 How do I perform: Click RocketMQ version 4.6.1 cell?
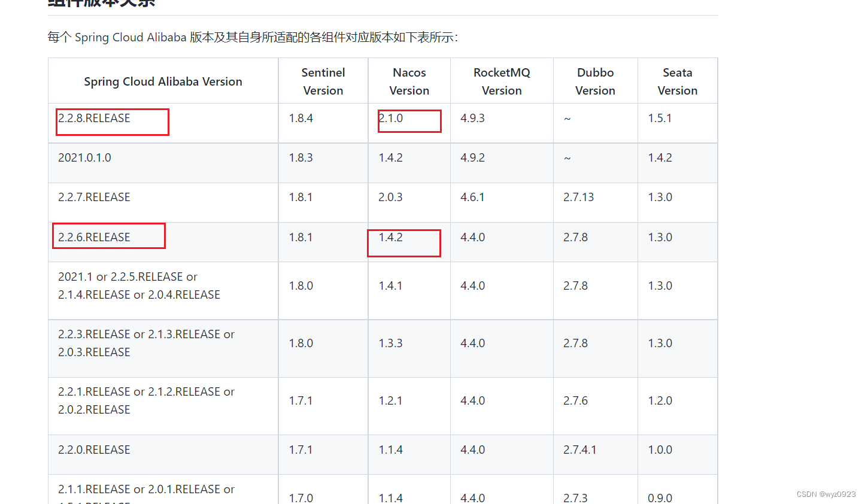502,202
